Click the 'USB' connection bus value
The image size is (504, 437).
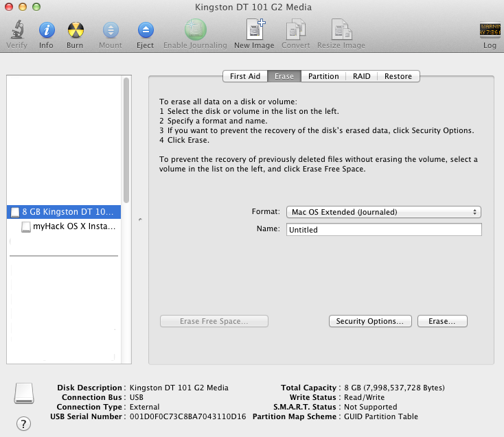click(x=136, y=397)
